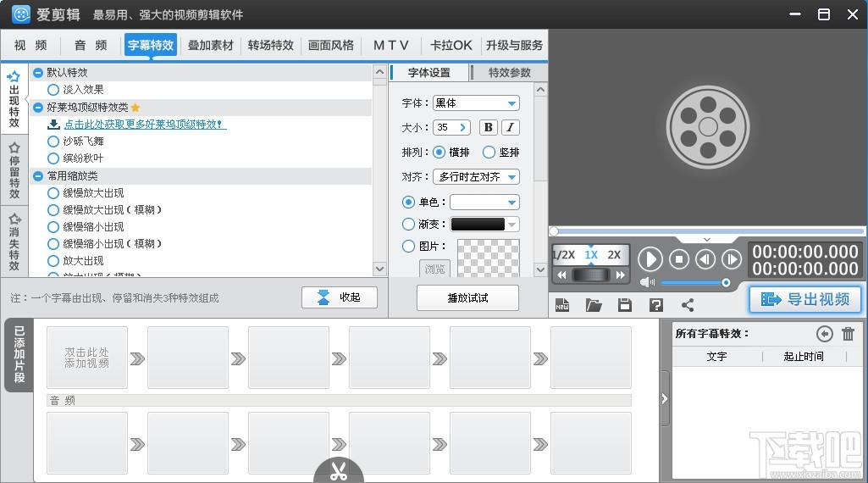This screenshot has width=868, height=483.
Task: Select 图片 image fill radio
Action: coord(408,246)
